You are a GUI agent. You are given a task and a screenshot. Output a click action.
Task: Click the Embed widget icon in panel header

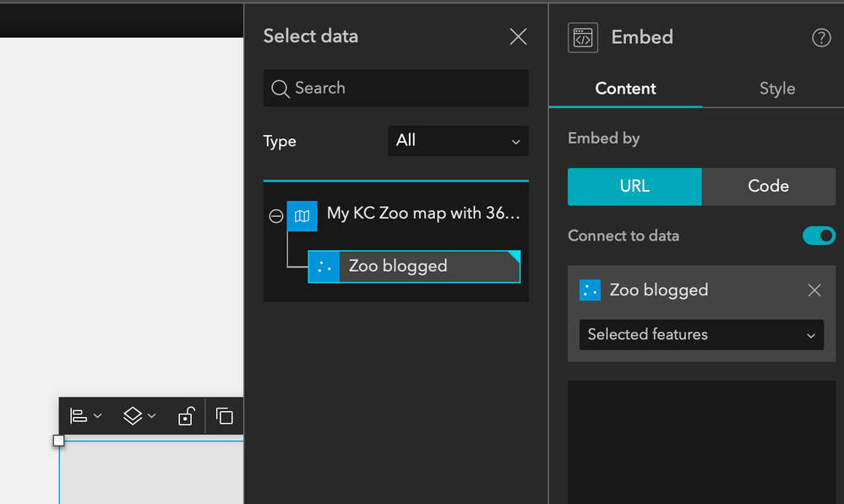pyautogui.click(x=583, y=38)
